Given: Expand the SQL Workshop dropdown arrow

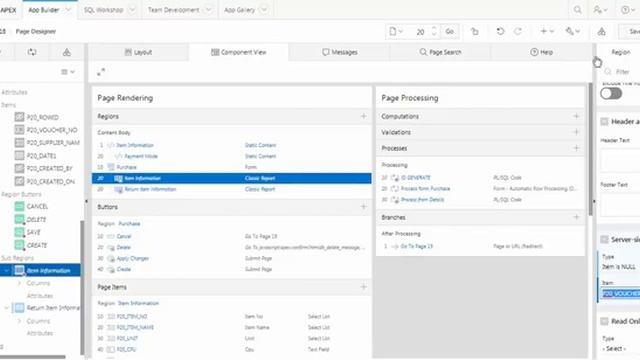Looking at the screenshot, I should click(x=132, y=10).
